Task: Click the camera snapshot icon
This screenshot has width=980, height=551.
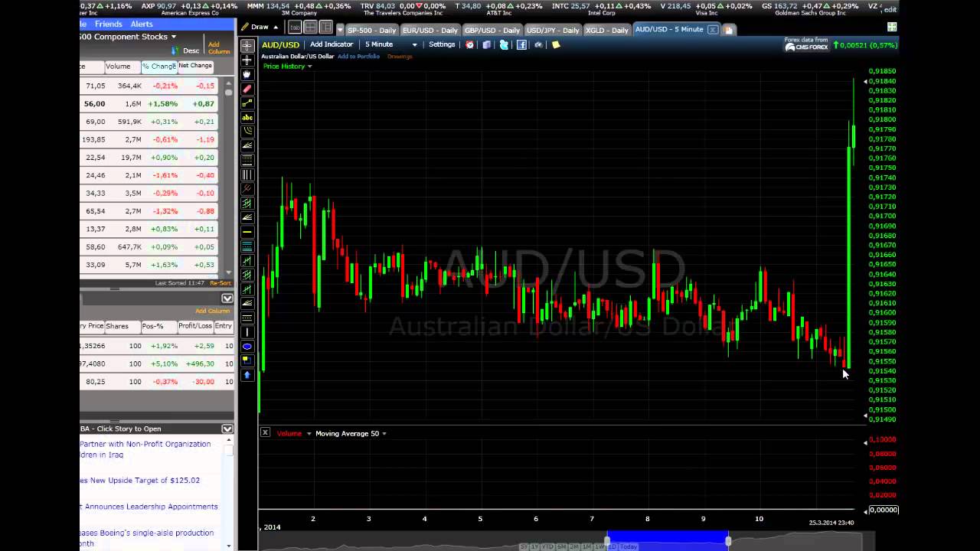Action: (538, 44)
